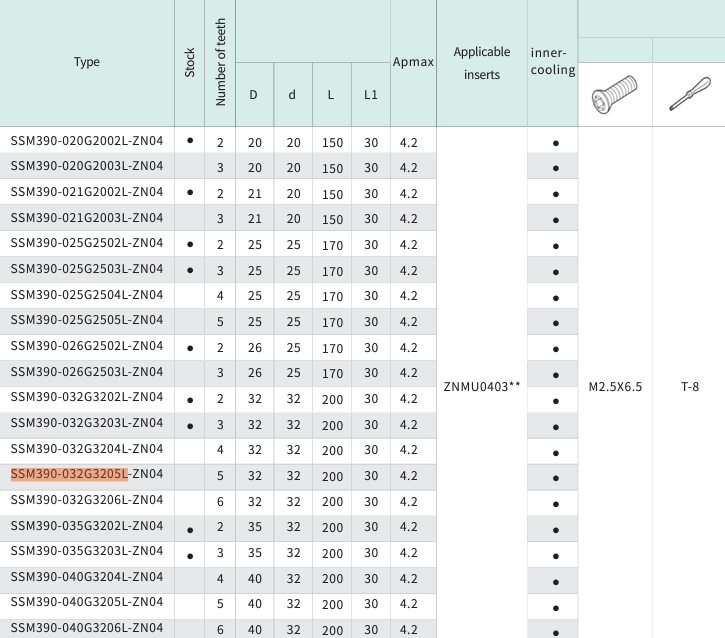Select the SSM390-026G2503L-ZN04 type cell
Screen dimensions: 725x638
87,372
